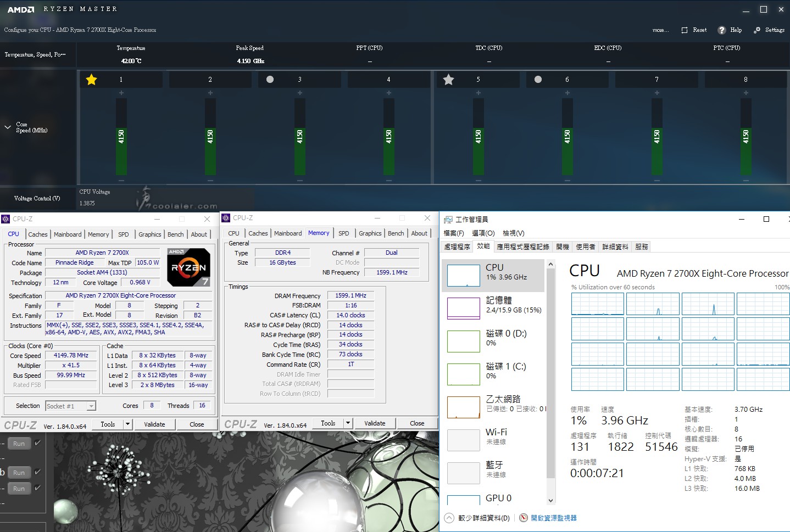The width and height of the screenshot is (790, 532).
Task: Increase core 4 speed with plus icon
Action: [x=388, y=93]
